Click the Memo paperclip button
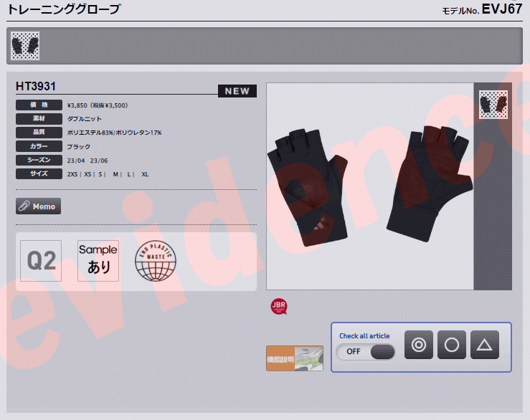The image size is (530, 420). (x=39, y=206)
